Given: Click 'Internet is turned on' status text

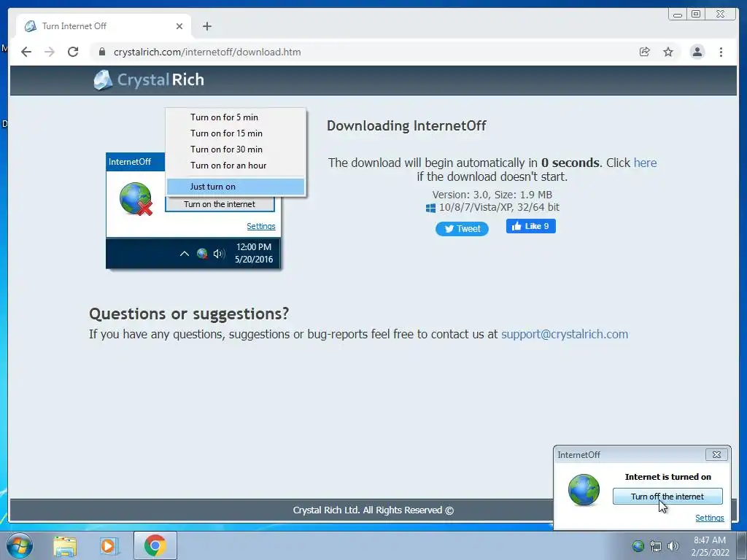Looking at the screenshot, I should coord(668,477).
